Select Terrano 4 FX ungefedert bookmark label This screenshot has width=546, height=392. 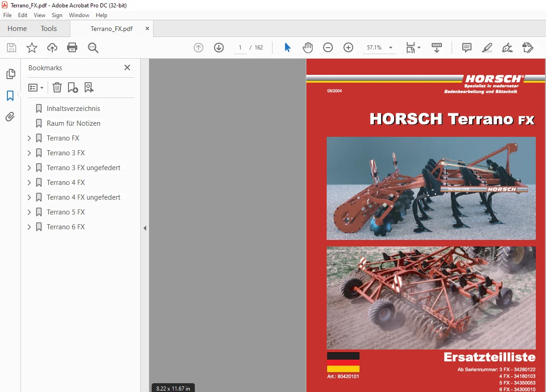(84, 197)
